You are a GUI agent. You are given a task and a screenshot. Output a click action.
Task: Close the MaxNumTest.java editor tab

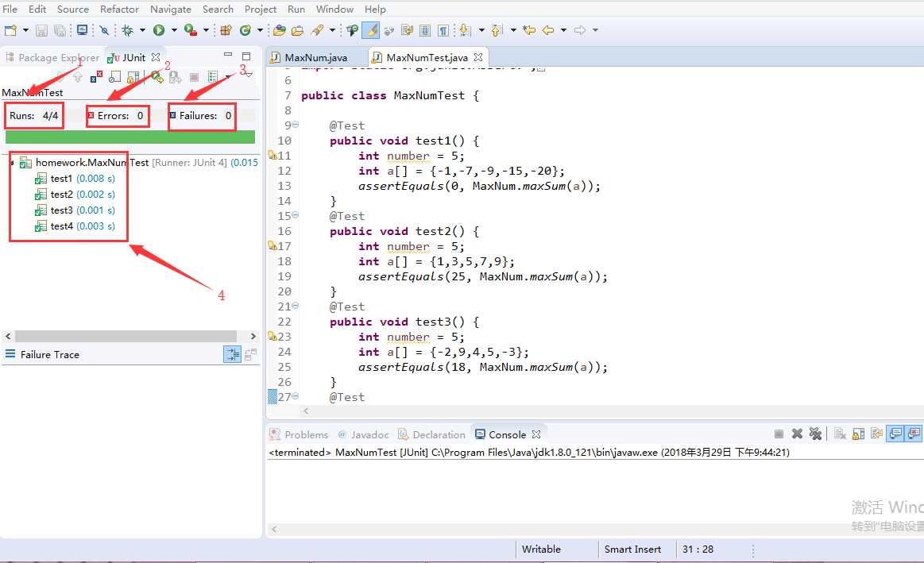coord(478,57)
